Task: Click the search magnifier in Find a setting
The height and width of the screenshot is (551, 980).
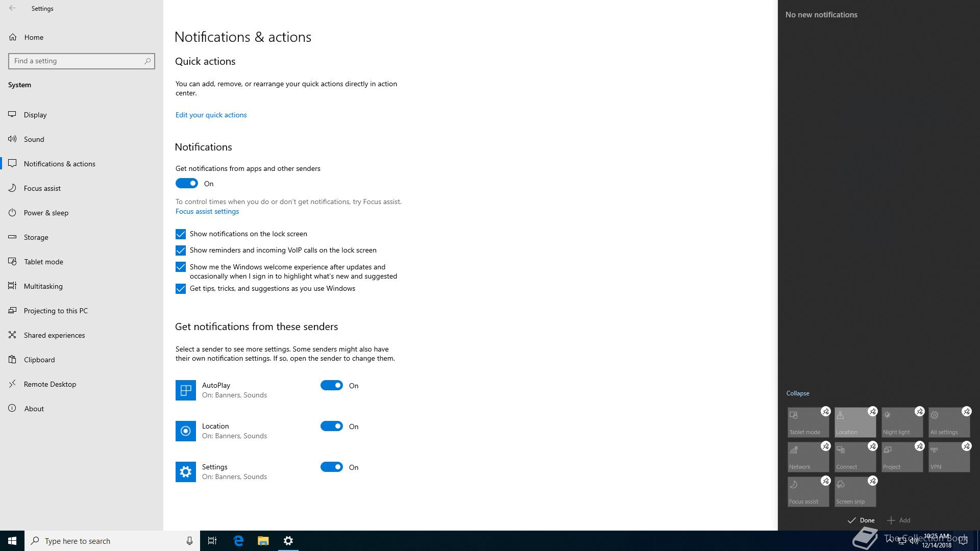Action: tap(148, 61)
